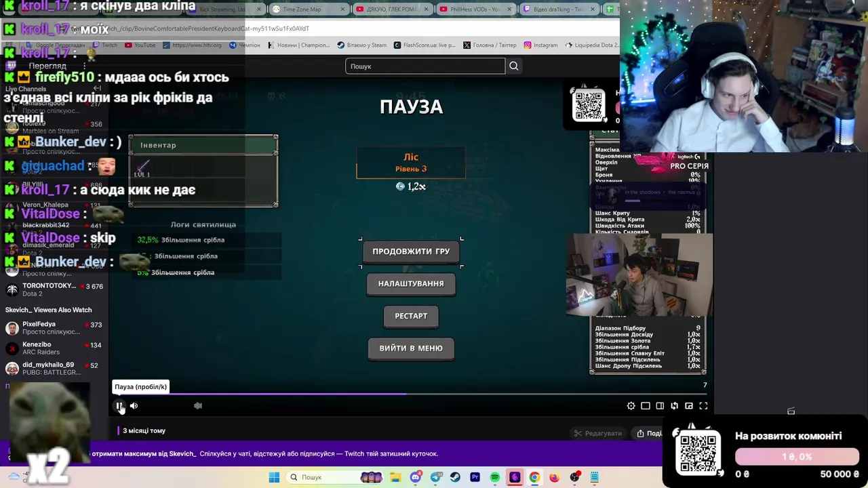This screenshot has width=868, height=488.
Task: Toggle the side panel view icon
Action: click(660, 406)
